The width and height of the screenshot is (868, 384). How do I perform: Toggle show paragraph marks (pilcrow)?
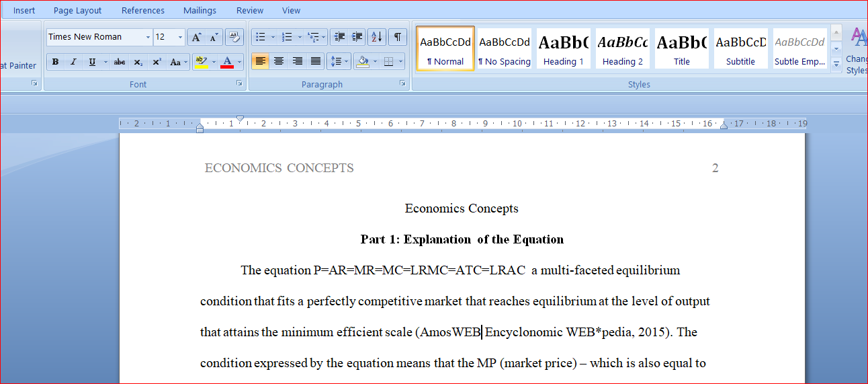pyautogui.click(x=398, y=37)
